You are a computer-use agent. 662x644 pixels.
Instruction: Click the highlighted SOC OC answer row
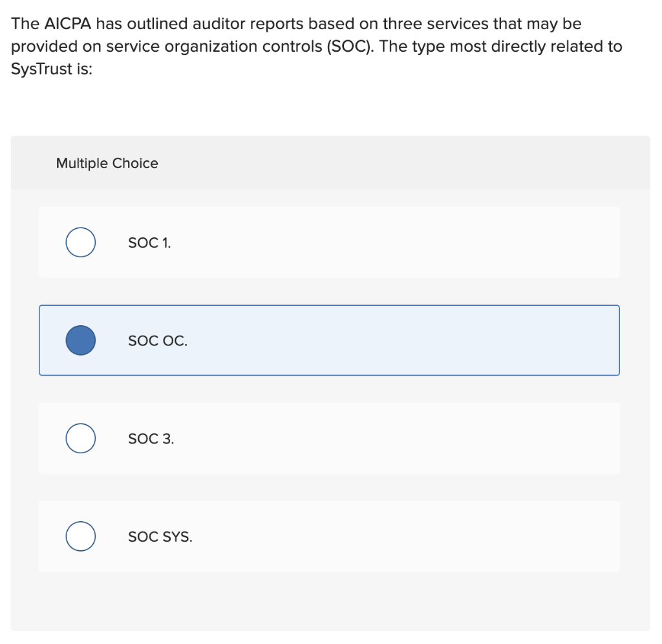pos(329,340)
